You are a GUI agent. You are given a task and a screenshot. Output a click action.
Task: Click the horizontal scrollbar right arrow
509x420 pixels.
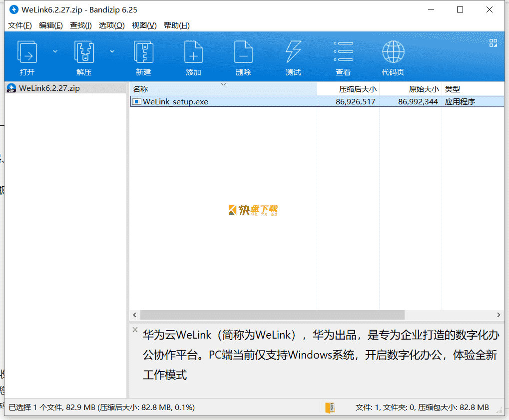point(499,315)
